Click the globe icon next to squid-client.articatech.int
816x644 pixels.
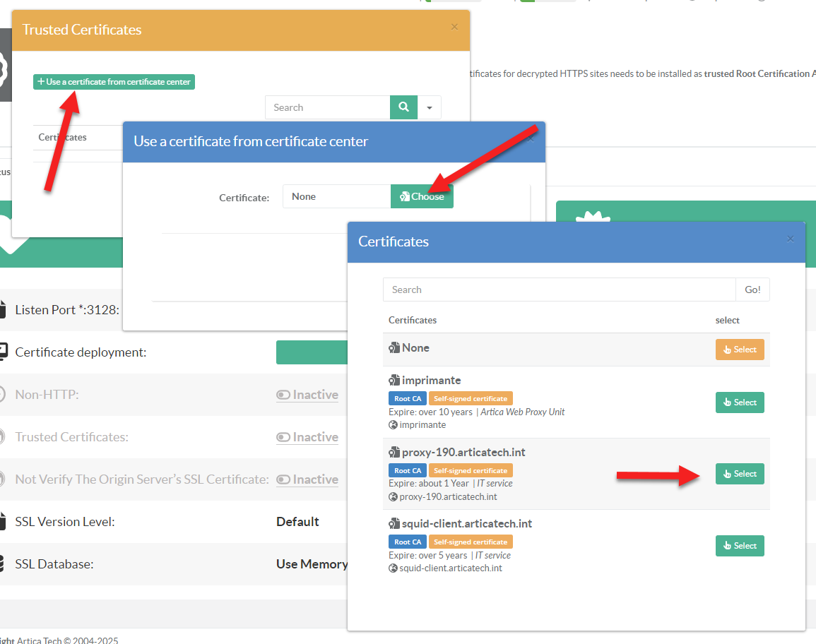(x=394, y=568)
